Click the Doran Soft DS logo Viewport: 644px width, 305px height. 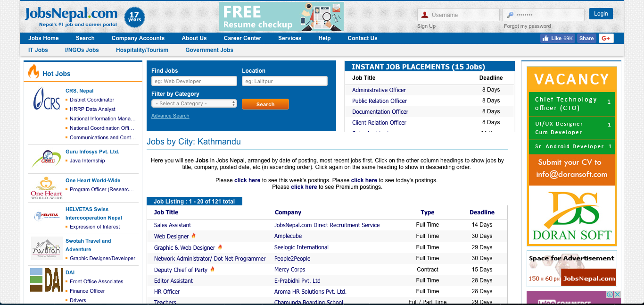coord(571,216)
